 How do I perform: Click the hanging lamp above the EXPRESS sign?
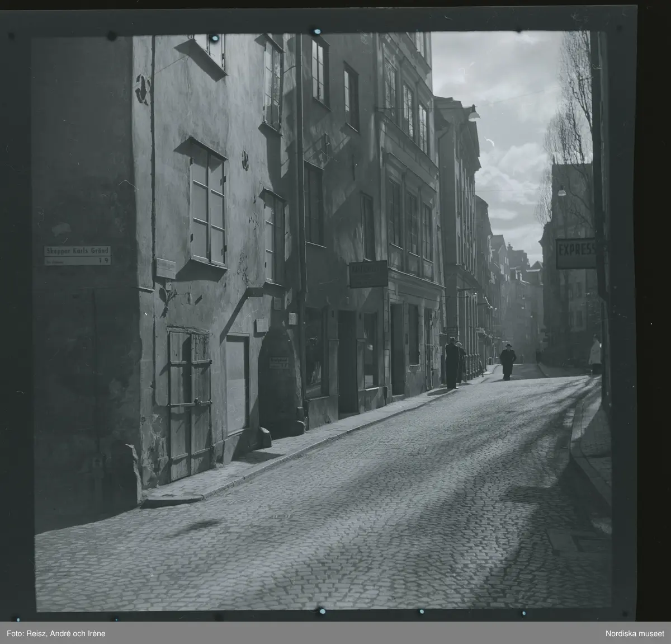[562, 191]
